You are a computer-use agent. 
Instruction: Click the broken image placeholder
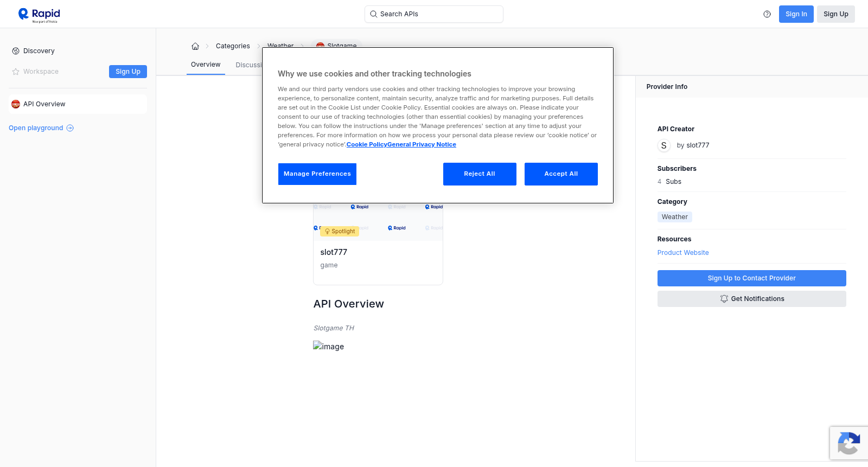[x=328, y=346]
